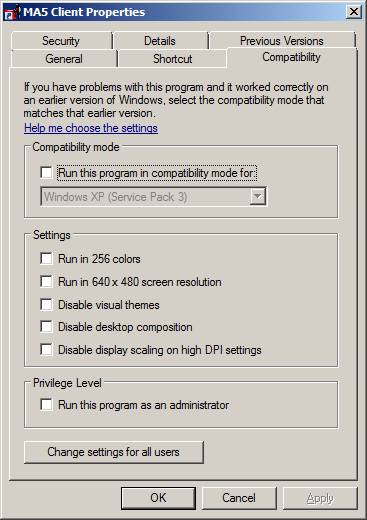Open the Windows XP (Service Pack 3) dropdown arrow
Image resolution: width=367 pixels, height=520 pixels.
point(258,196)
